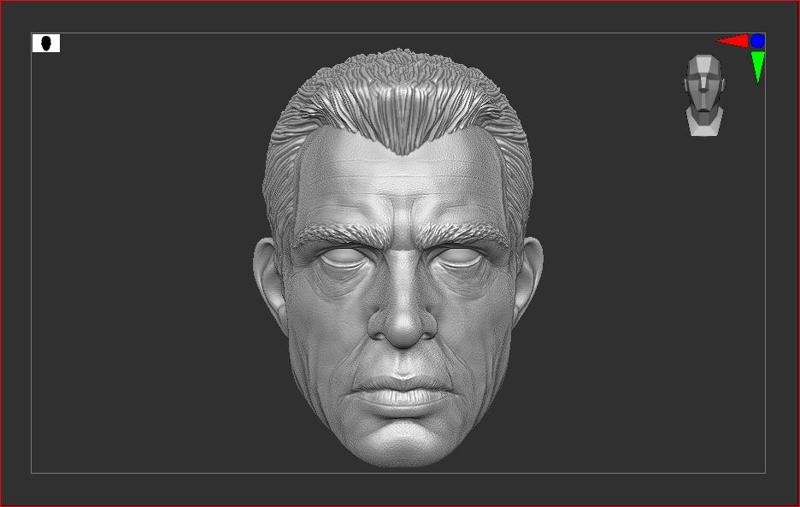
Task: Click the silhouette thumbnail in the canvas corner
Action: pos(46,43)
